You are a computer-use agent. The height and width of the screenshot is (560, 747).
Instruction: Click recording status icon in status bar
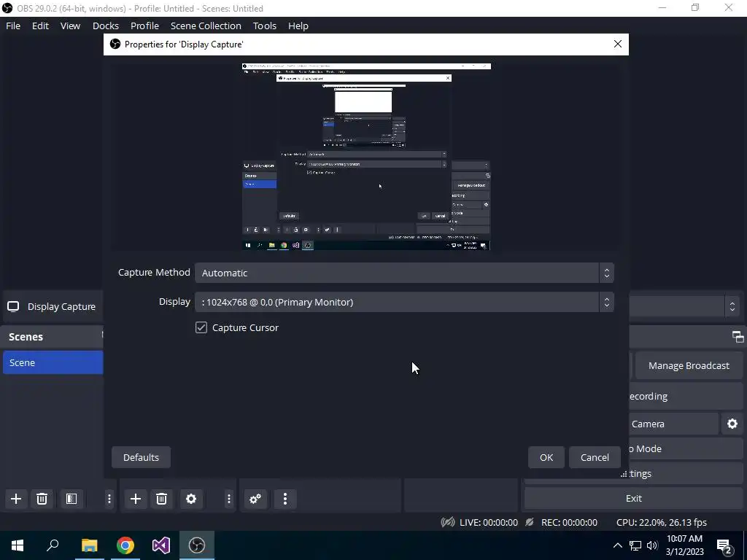530,522
